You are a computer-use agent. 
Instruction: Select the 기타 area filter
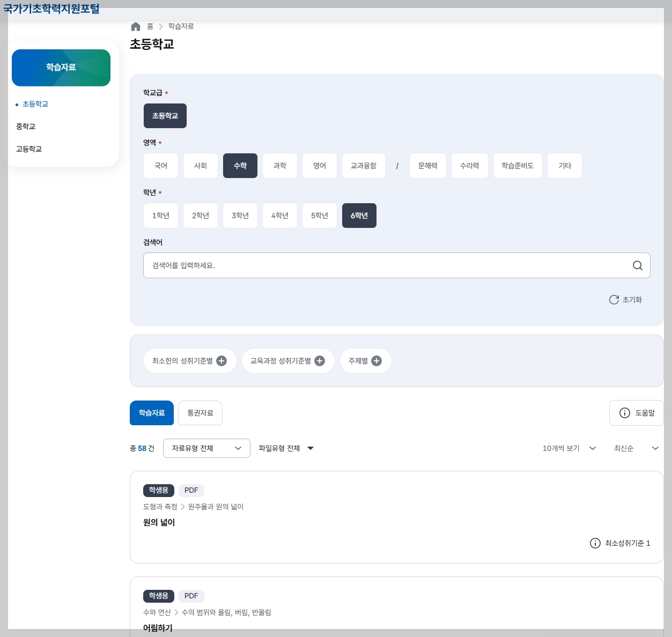pos(565,166)
